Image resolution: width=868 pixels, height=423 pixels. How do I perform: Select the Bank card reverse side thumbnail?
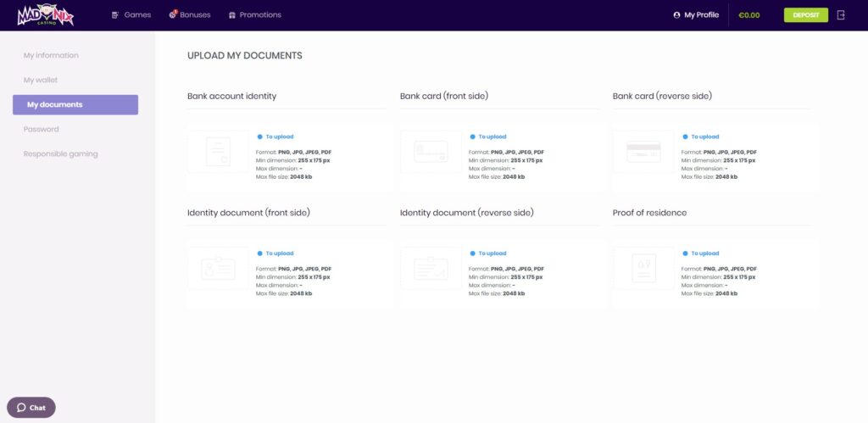643,152
